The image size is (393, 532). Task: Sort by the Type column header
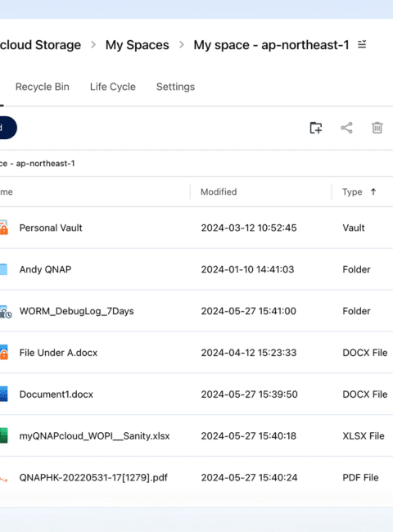[x=352, y=192]
